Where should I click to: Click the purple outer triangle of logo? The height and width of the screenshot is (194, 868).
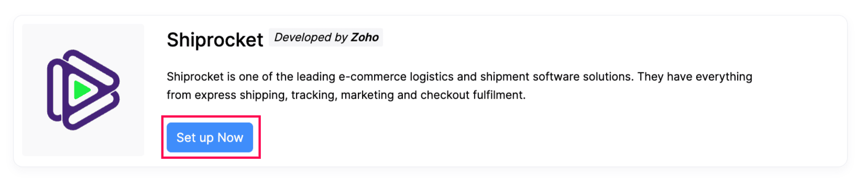pyautogui.click(x=83, y=90)
